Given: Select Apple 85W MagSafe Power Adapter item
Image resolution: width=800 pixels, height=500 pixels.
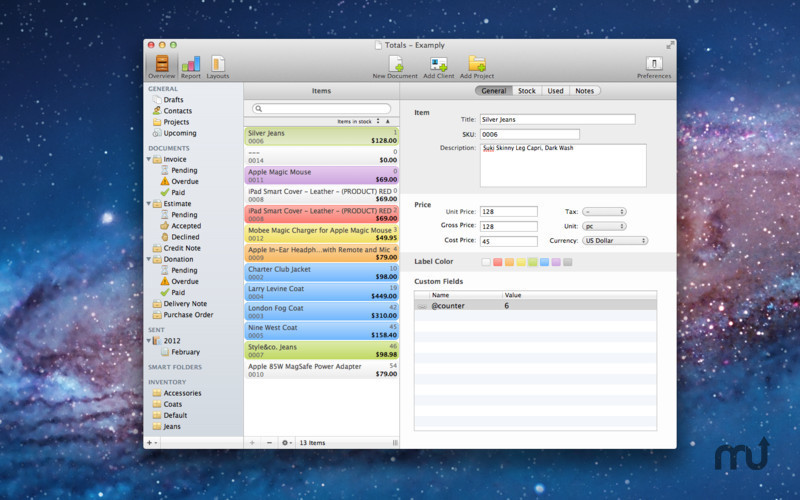Looking at the screenshot, I should [321, 370].
